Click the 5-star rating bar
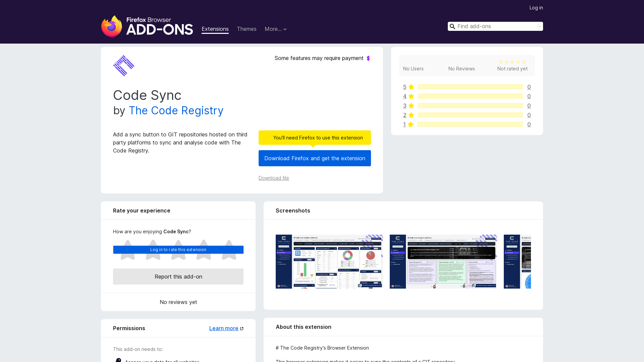Image resolution: width=644 pixels, height=362 pixels. (x=470, y=87)
